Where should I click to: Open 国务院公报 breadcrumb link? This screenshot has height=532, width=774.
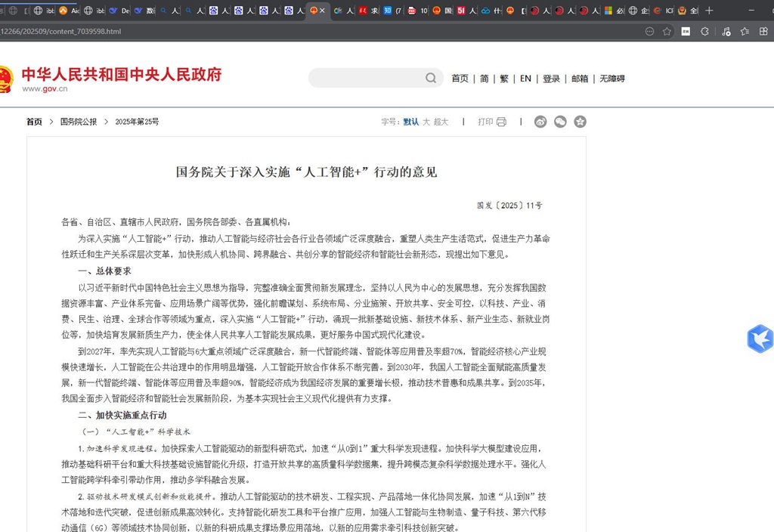coord(79,122)
